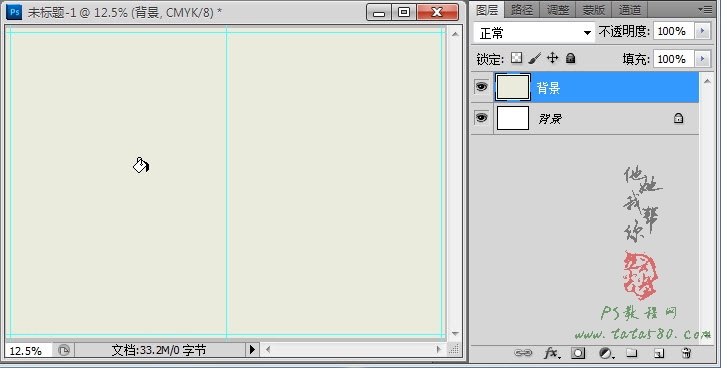The width and height of the screenshot is (721, 368).
Task: Open the layer style fx menu
Action: (551, 353)
